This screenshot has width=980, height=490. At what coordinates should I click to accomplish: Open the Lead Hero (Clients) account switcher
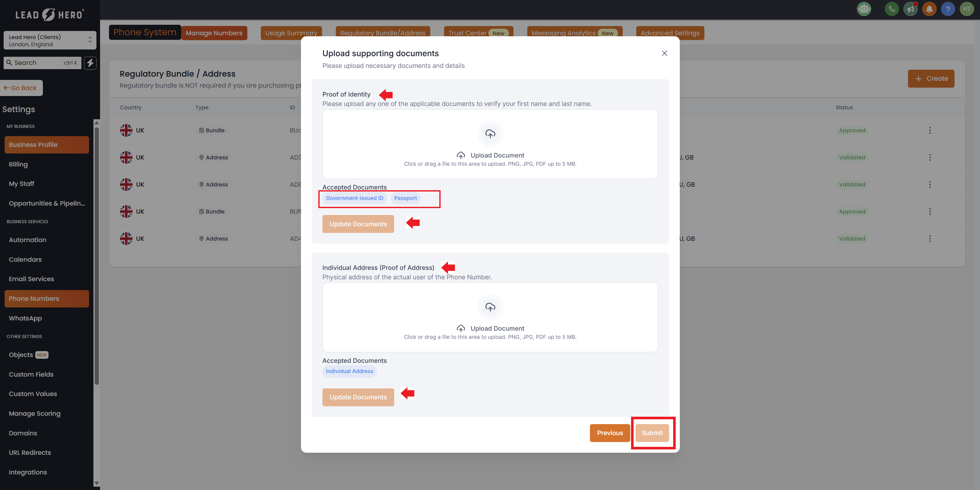coord(50,40)
